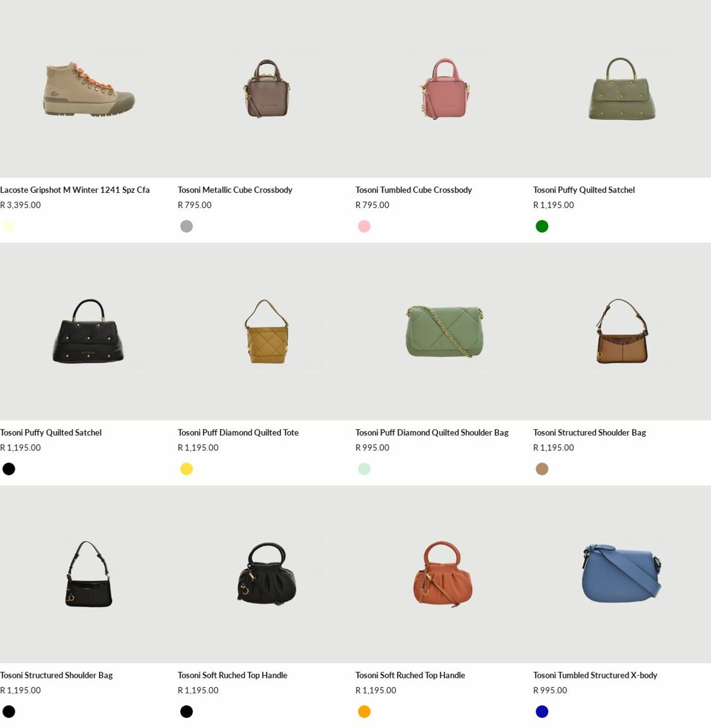Click the Tosoni Tumbled Cube Crossbody title
The image size is (711, 728).
(414, 190)
